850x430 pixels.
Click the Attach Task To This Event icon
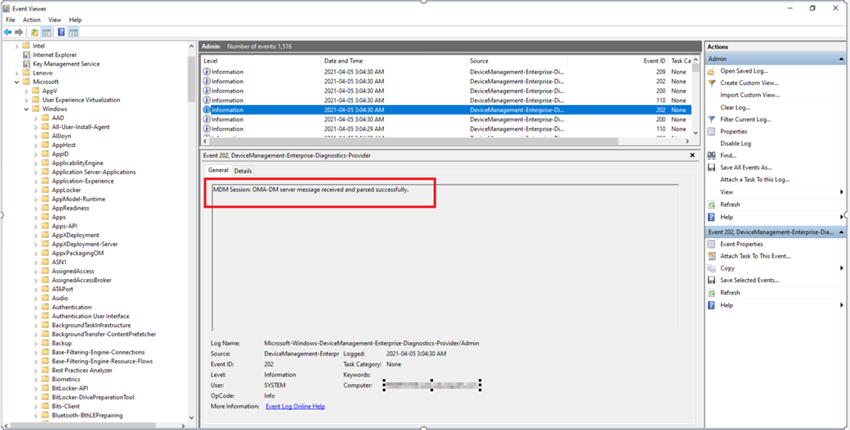tap(711, 256)
